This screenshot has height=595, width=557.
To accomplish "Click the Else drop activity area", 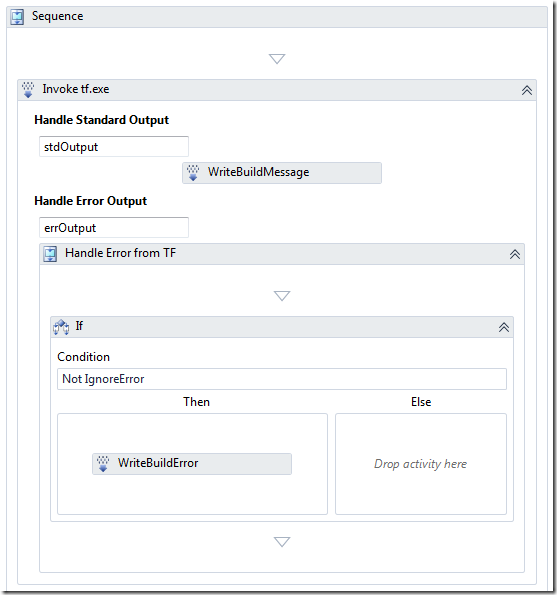I will pos(421,464).
